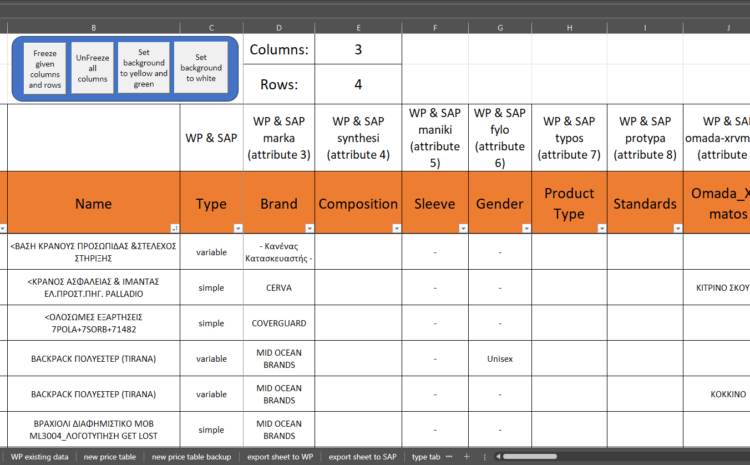Switch to the WP existing data sheet tab
Viewport: 750px width, 465px height.
tap(40, 457)
